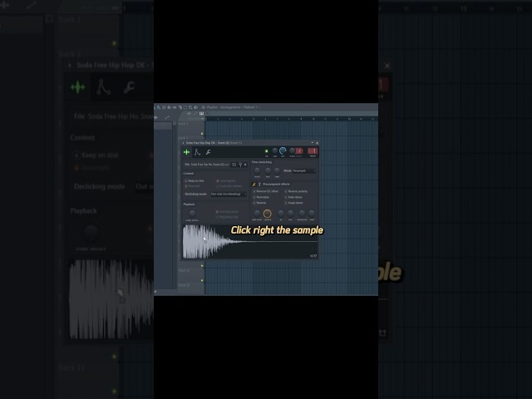Toggle the Use loop points option
The width and height of the screenshot is (532, 399).
[x=227, y=212]
